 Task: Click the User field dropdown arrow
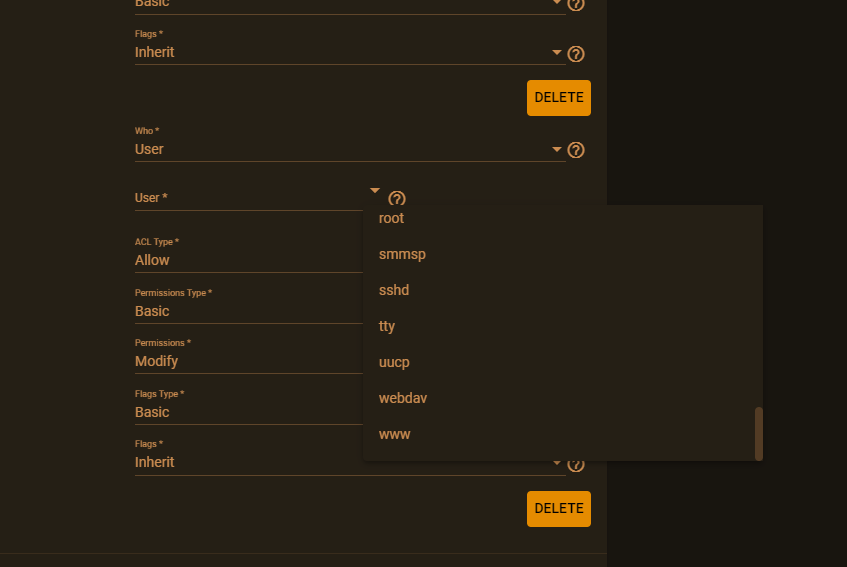click(375, 190)
